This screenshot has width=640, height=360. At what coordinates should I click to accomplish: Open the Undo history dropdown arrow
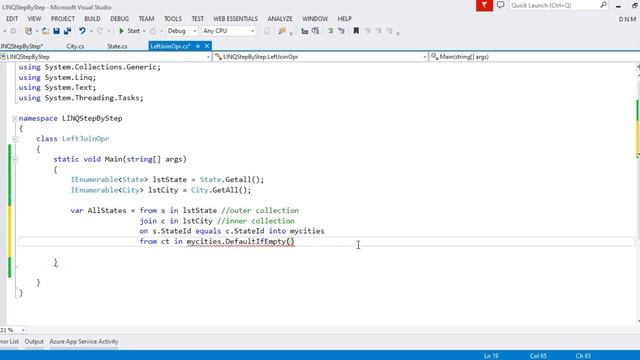pos(91,31)
